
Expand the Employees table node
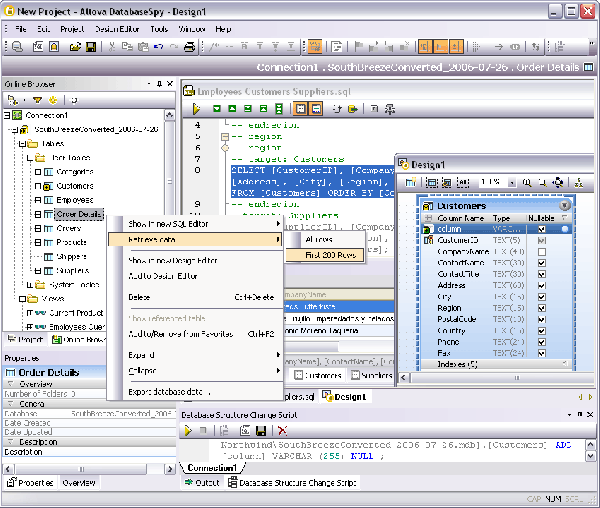(36, 200)
